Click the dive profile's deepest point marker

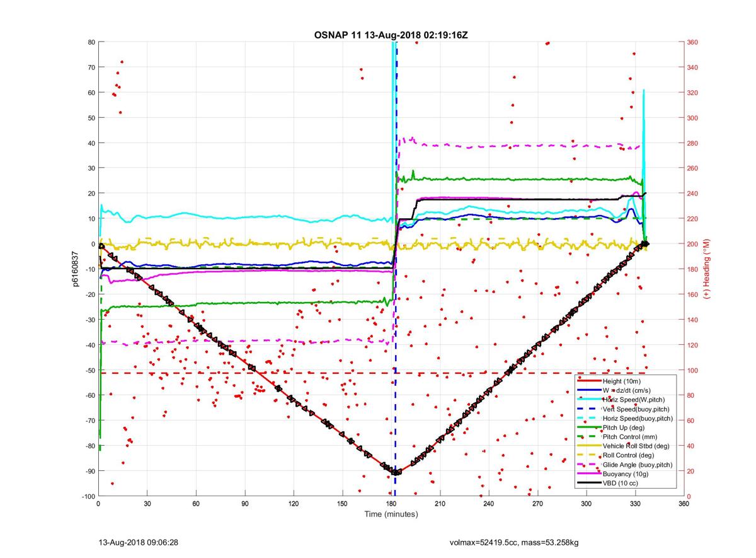pos(396,472)
